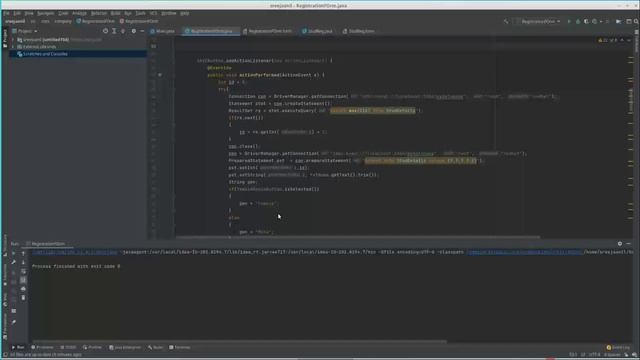Open the Event Log in status bar
The image size is (640, 360).
(x=618, y=348)
